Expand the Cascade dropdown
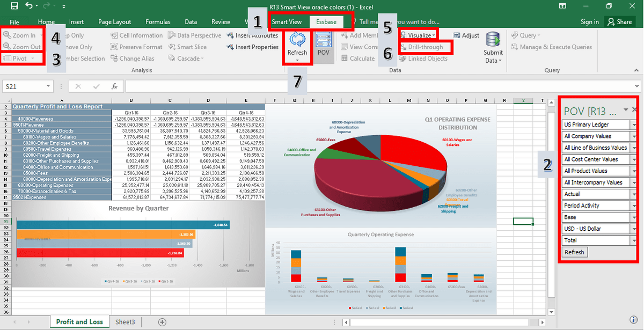Image resolution: width=644 pixels, height=330 pixels. point(186,58)
